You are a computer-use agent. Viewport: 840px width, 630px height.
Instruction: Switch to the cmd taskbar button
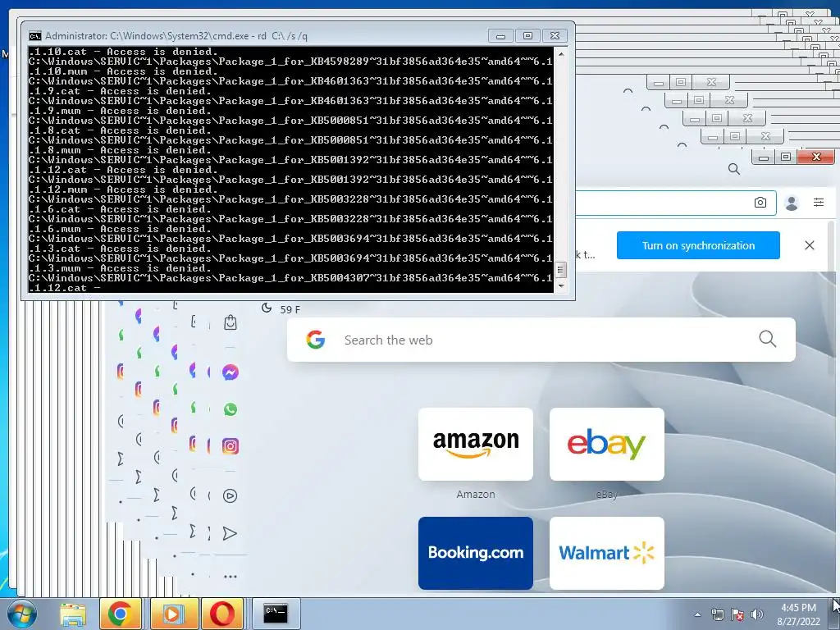pos(276,614)
